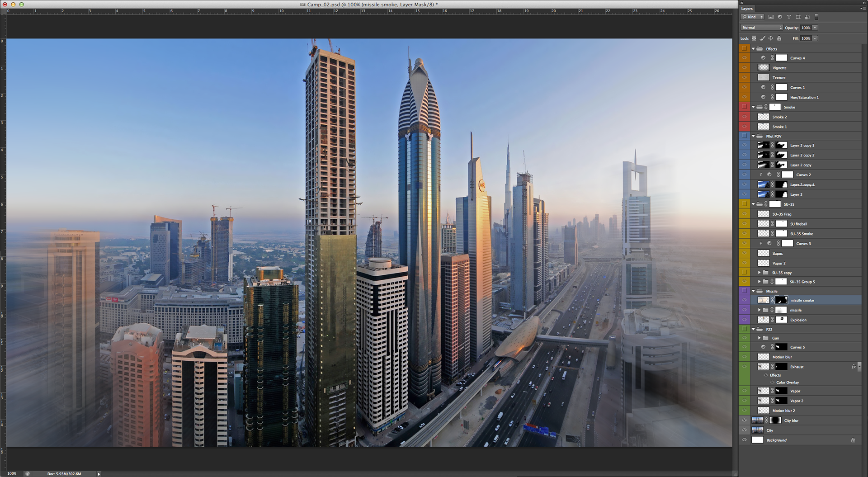Collapse the Pilot POV group
Image resolution: width=868 pixels, height=477 pixels.
click(x=753, y=136)
